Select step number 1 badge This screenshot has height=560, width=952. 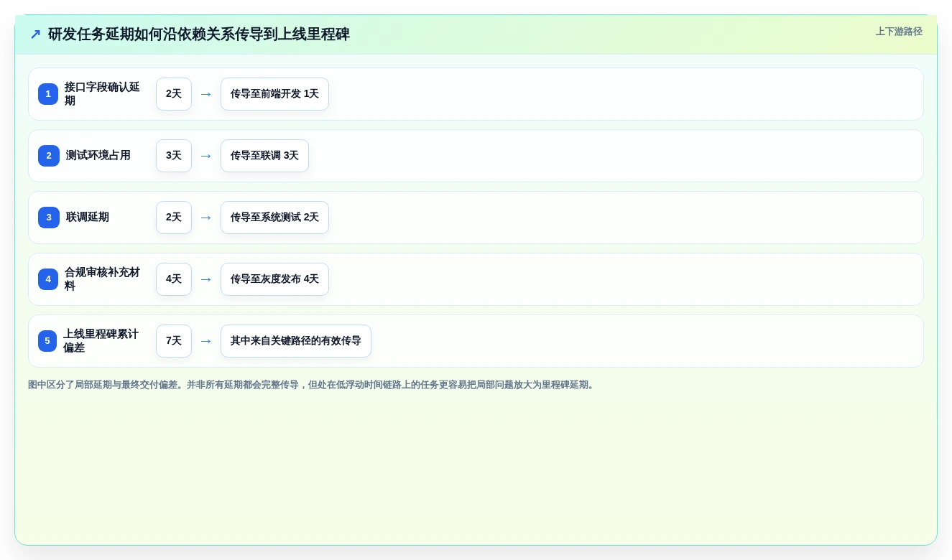48,94
